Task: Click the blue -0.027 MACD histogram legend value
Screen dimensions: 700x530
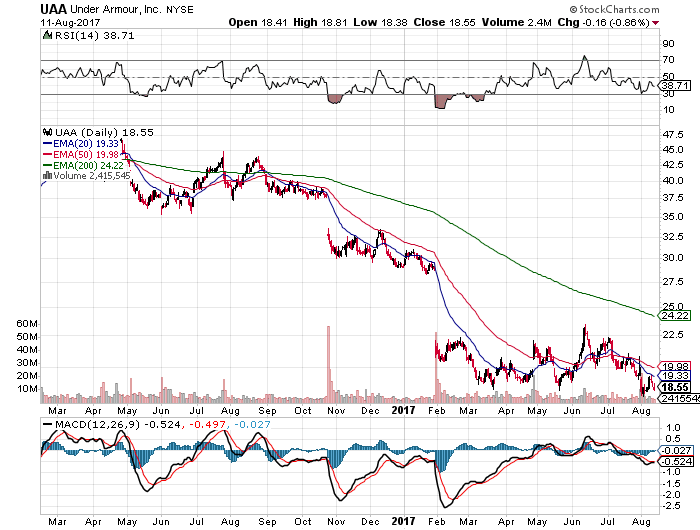Action: (x=252, y=425)
